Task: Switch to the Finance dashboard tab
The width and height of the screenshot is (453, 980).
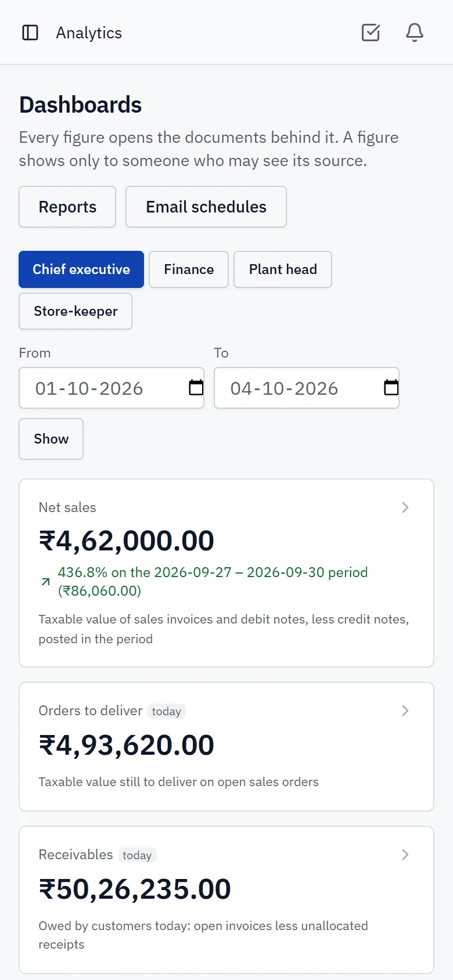Action: [x=189, y=269]
